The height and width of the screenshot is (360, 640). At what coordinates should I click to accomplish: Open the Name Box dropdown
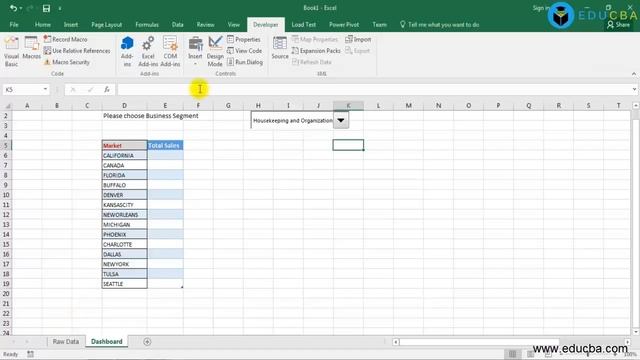(45, 89)
